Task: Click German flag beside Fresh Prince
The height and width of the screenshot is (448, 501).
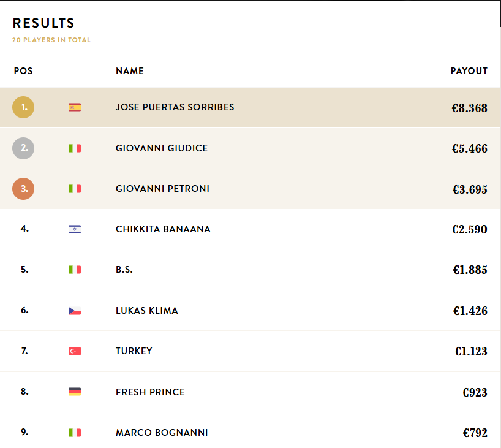Action: [x=75, y=392]
